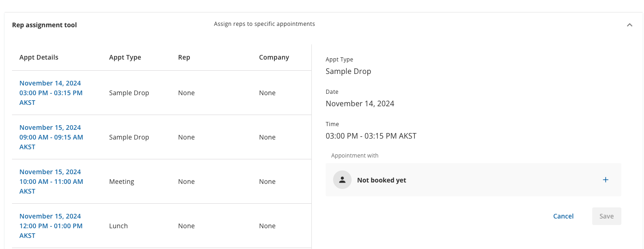Click the Company column header
The image size is (644, 249).
coord(274,57)
